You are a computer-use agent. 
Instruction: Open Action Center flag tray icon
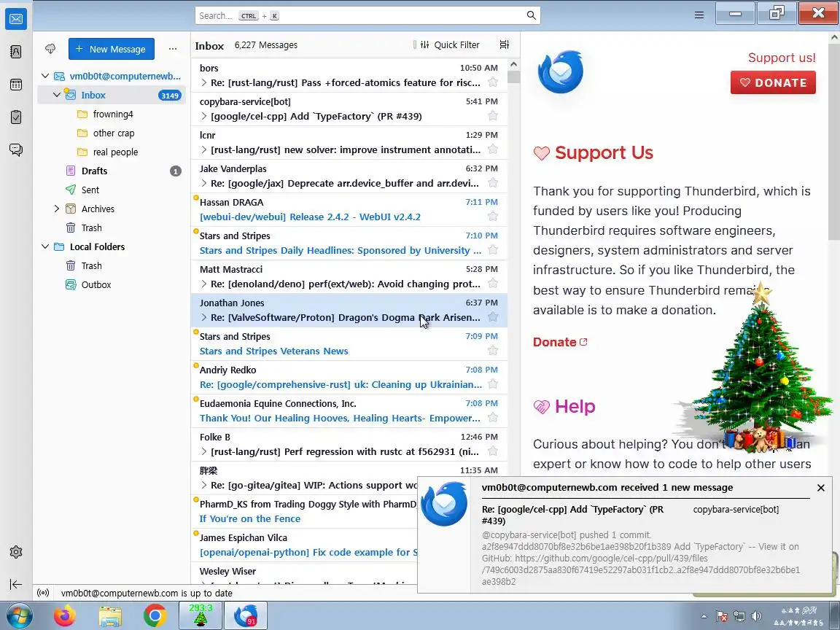pyautogui.click(x=722, y=616)
